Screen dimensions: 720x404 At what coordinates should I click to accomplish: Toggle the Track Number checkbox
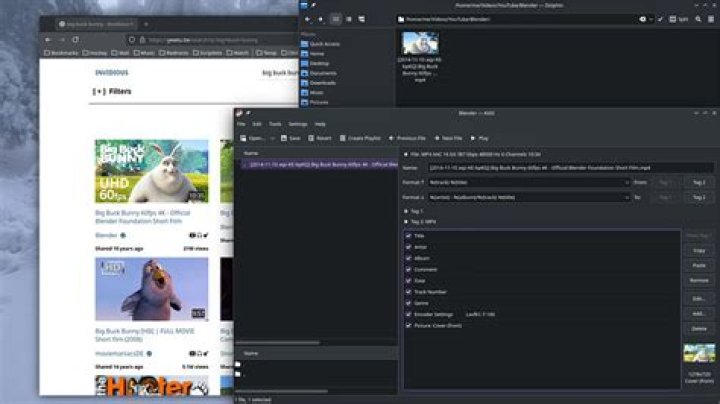click(x=409, y=292)
